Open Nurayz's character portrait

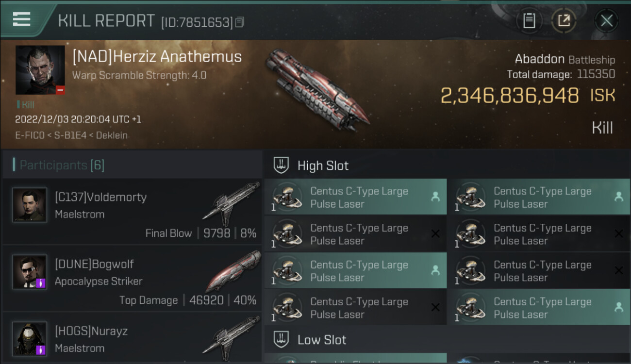click(30, 338)
